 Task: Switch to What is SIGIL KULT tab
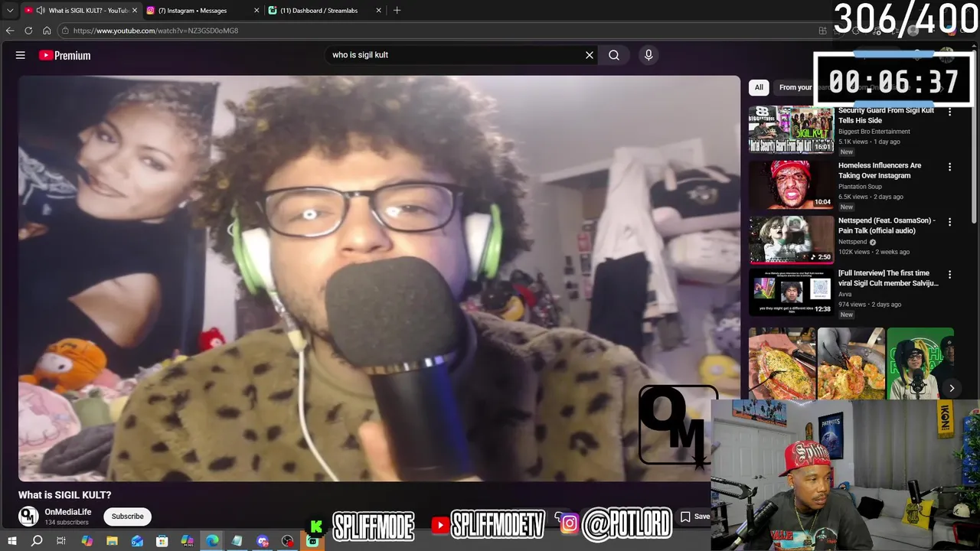(80, 11)
